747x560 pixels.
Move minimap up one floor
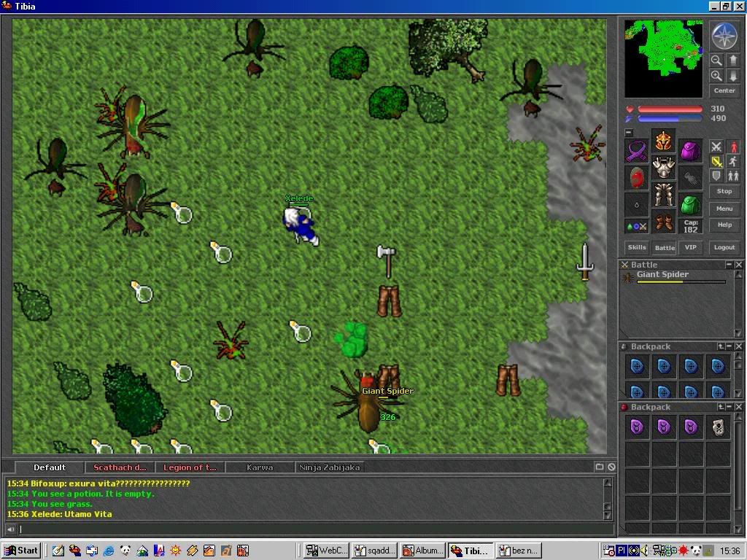coord(732,61)
